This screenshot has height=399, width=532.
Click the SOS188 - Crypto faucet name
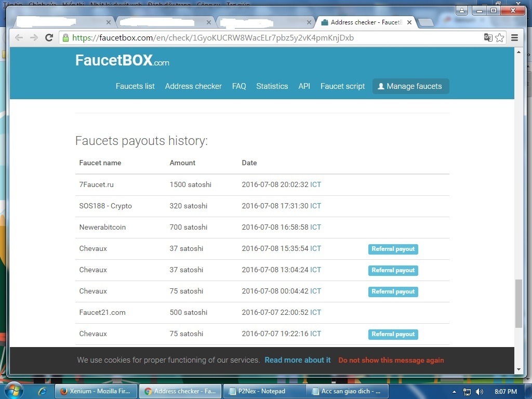click(105, 206)
